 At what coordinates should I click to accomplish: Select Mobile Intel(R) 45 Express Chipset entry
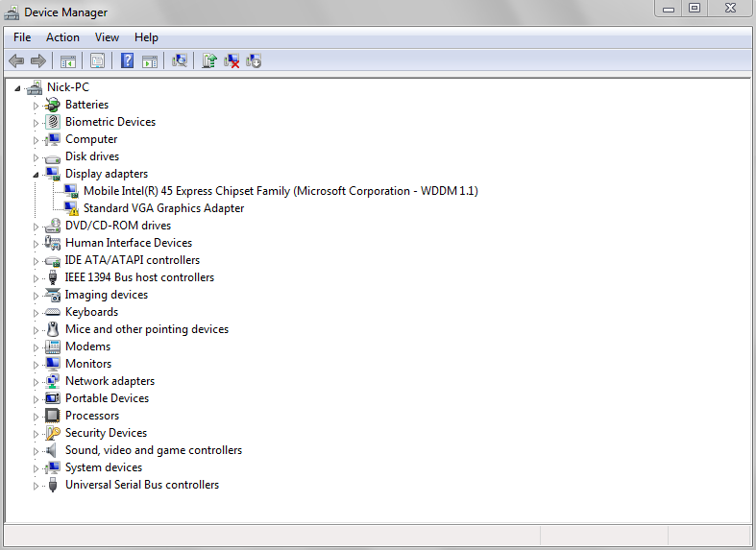click(x=280, y=191)
